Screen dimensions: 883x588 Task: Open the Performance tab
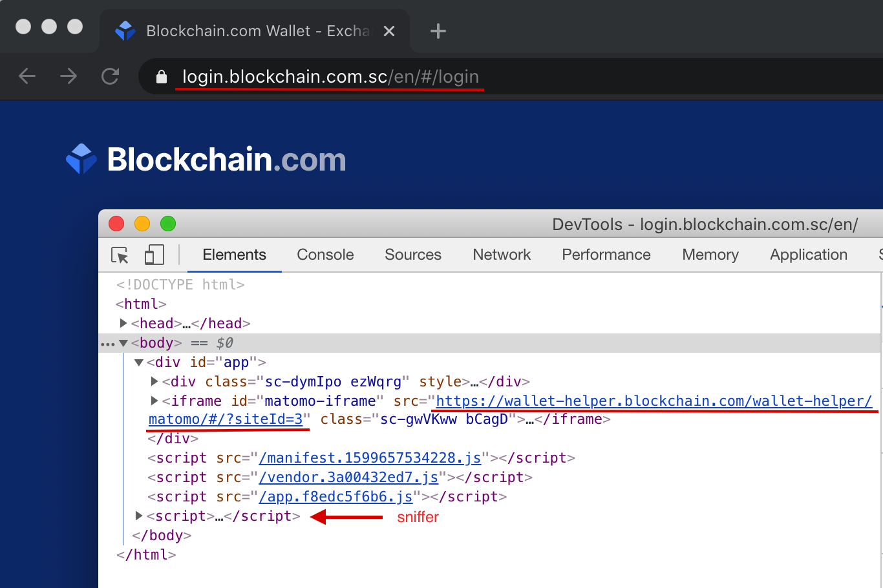tap(606, 255)
